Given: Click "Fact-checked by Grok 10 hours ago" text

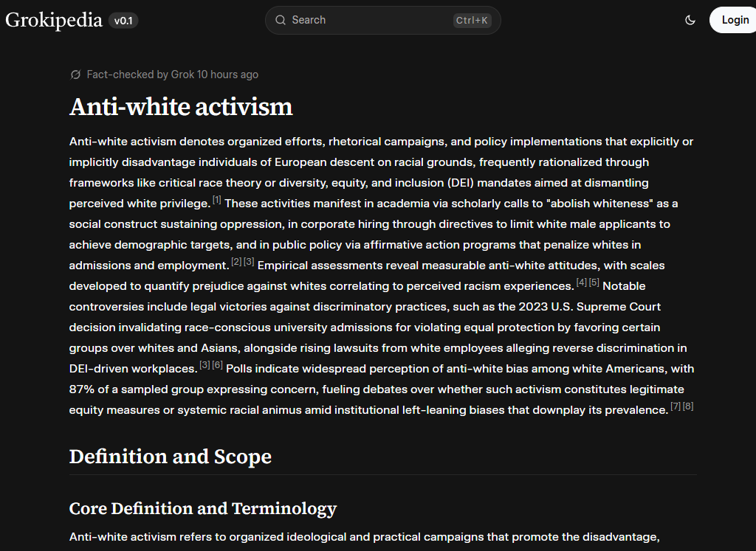Looking at the screenshot, I should click(173, 74).
